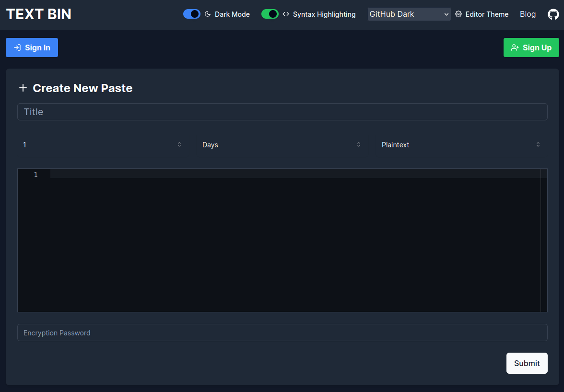Click the Syntax Highlighting text label
Screen dimensions: 564x392
(324, 14)
